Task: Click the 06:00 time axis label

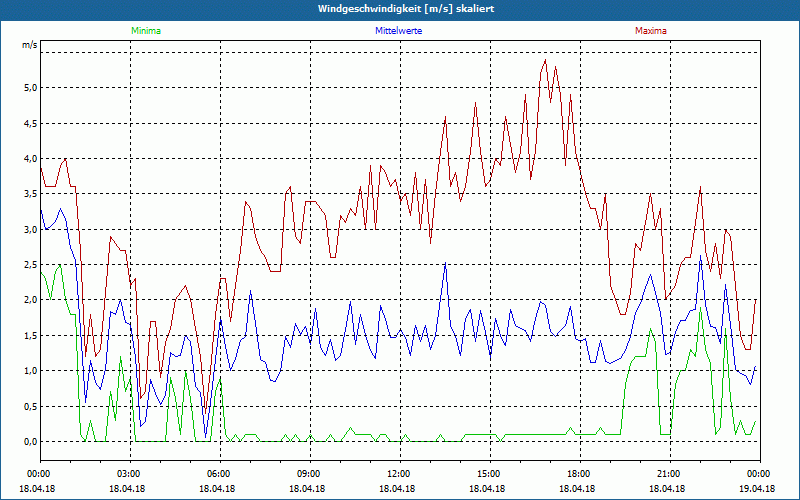Action: [220, 474]
